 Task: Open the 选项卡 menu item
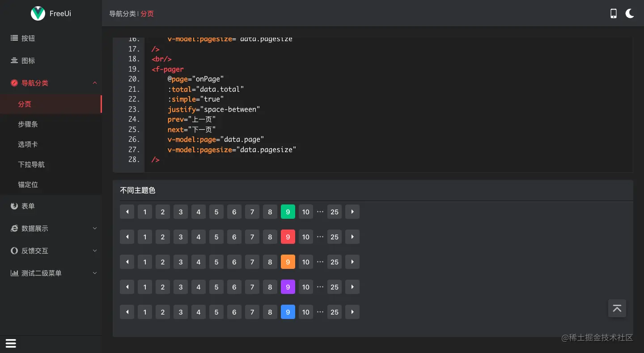(28, 145)
